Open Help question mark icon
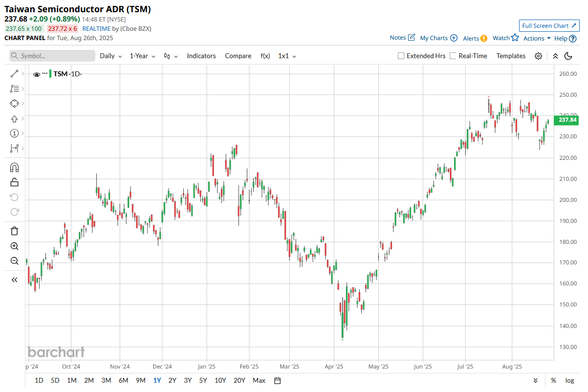 coord(572,38)
